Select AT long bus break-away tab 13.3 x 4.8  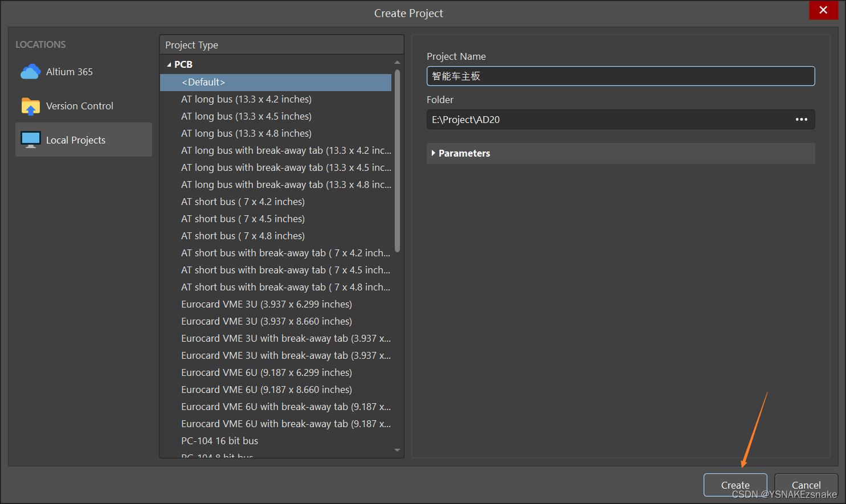(x=276, y=185)
